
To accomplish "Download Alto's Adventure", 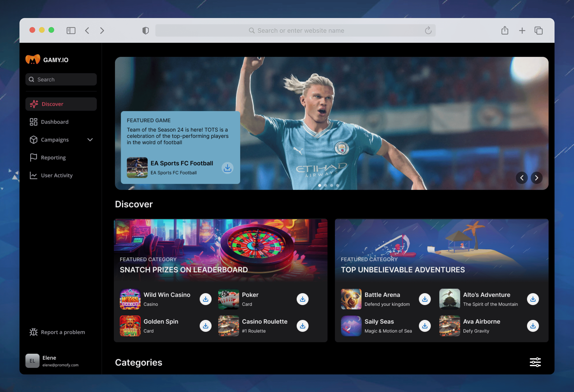I will [533, 299].
